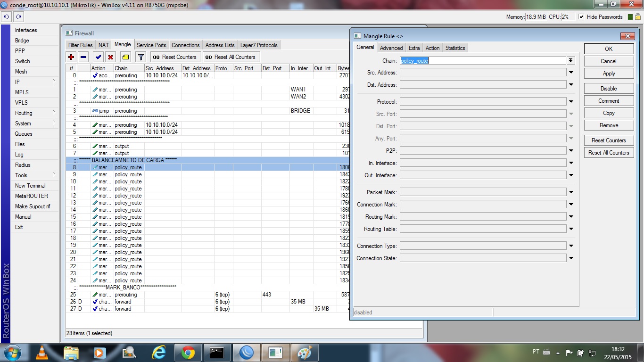Open Google Chrome from the taskbar
Viewport: 644px width, 362px height.
[188, 353]
